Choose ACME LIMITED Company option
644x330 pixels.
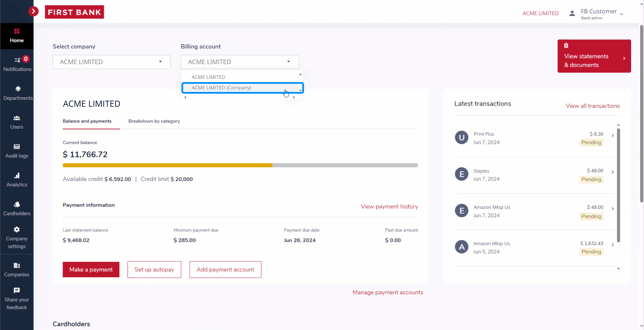242,88
